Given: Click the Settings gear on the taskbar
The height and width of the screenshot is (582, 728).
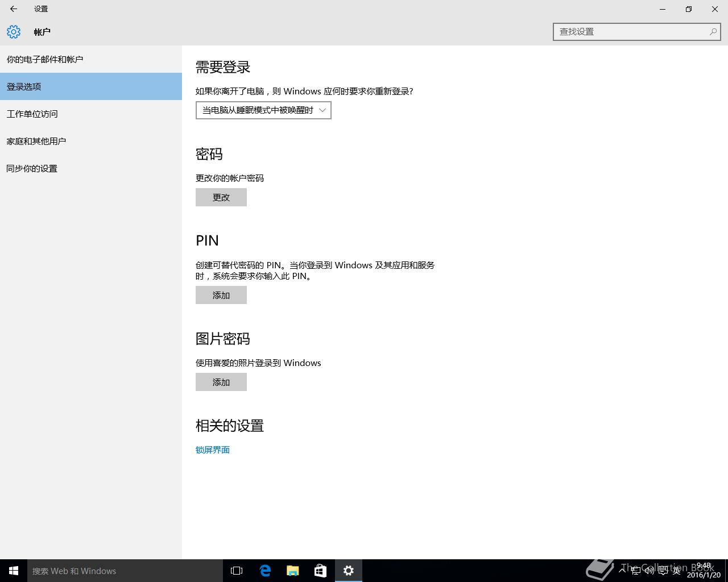Looking at the screenshot, I should point(349,571).
